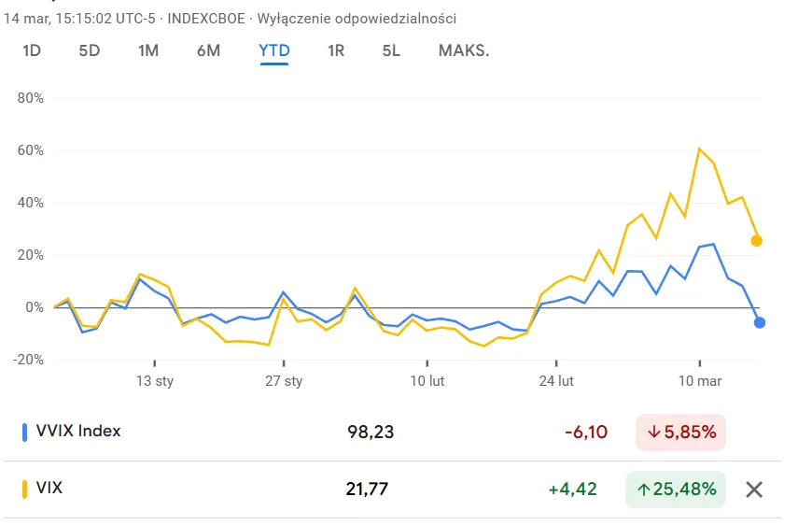Click the blue VVIX color marker
Image resolution: width=812 pixels, height=525 pixels.
coord(24,433)
